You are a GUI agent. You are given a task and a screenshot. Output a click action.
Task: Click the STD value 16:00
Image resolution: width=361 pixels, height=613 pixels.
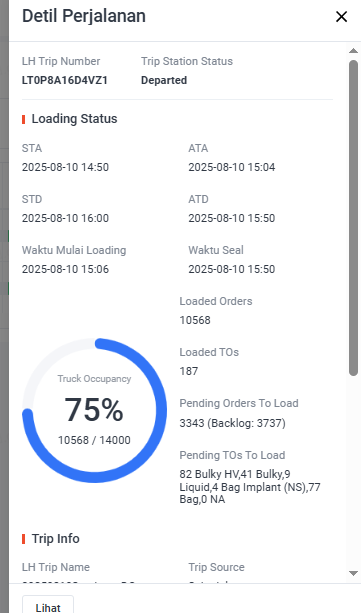[65, 218]
